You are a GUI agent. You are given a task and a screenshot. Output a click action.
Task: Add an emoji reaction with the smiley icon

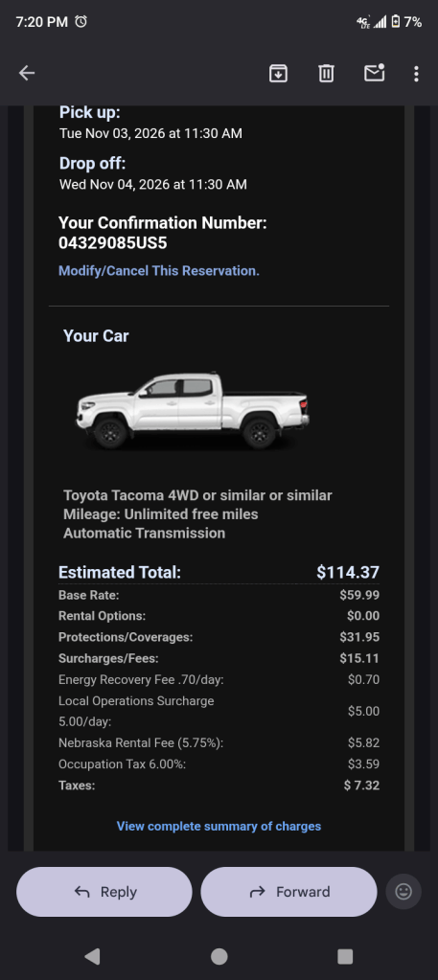pyautogui.click(x=403, y=891)
